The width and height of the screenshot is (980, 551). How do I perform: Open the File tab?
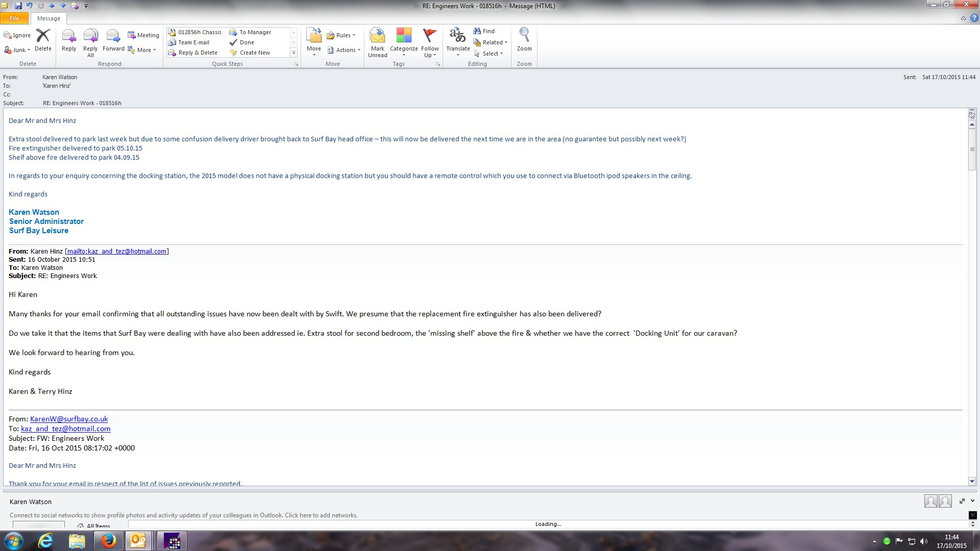[x=14, y=18]
